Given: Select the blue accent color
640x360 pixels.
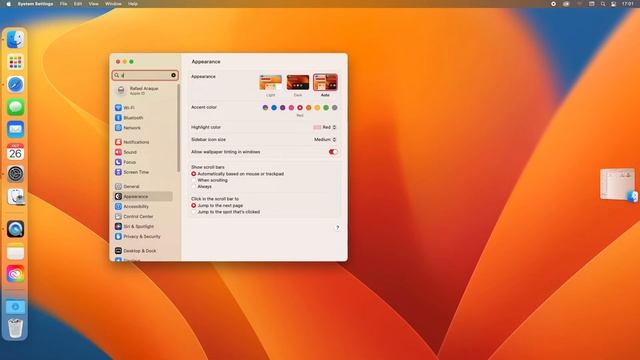Looking at the screenshot, I should [274, 108].
